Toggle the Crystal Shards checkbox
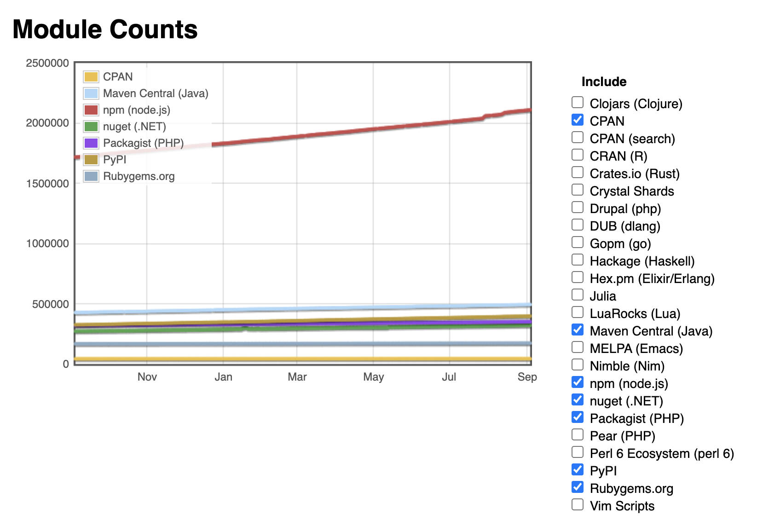 tap(578, 190)
